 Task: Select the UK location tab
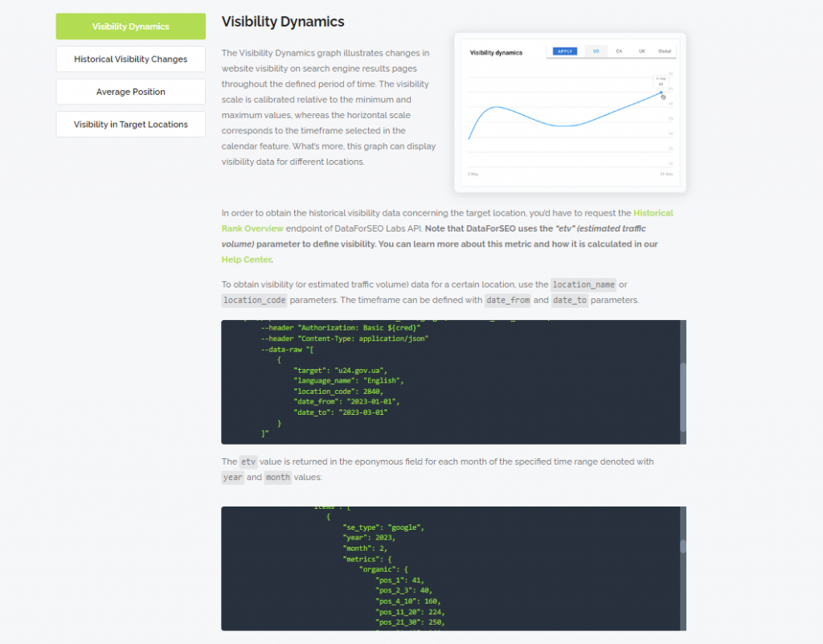click(x=641, y=50)
